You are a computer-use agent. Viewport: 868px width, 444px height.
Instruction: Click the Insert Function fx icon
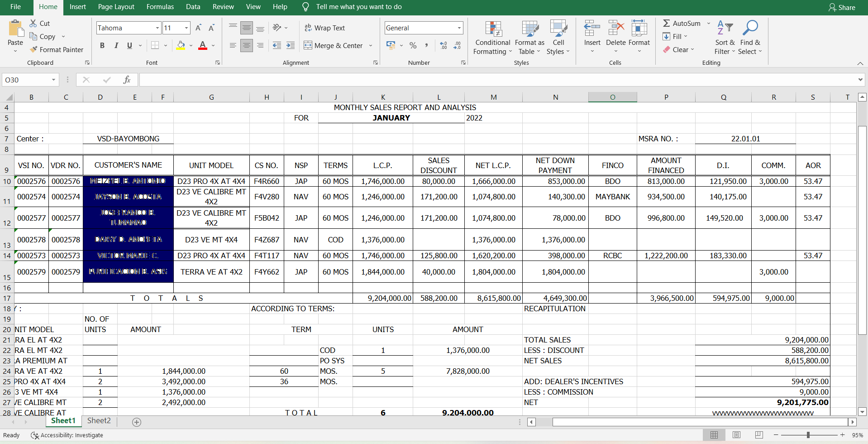[127, 80]
